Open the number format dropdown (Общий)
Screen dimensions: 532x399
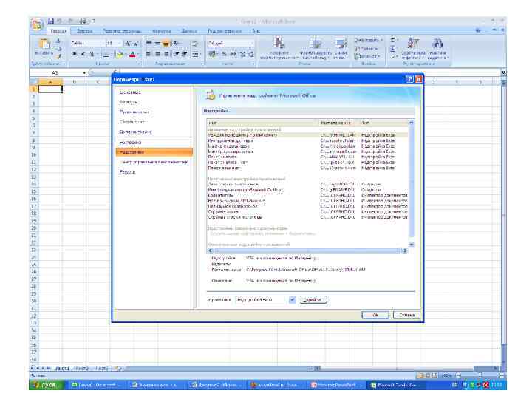point(252,44)
